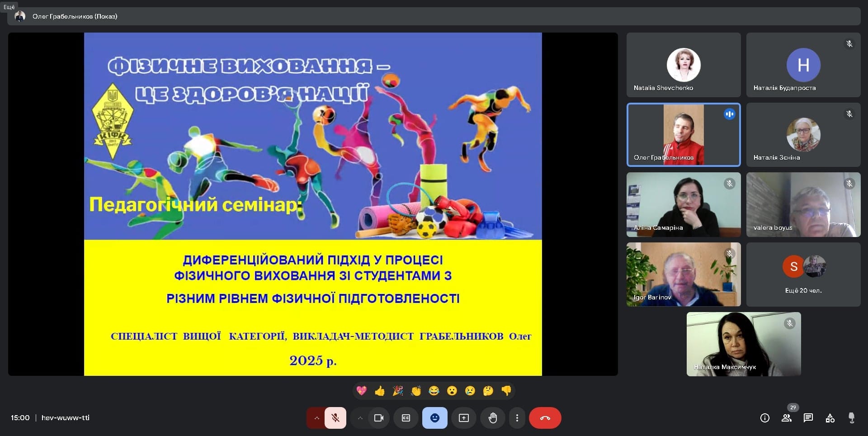Click the present screen button
Screen dimensions: 868x436
coord(464,418)
